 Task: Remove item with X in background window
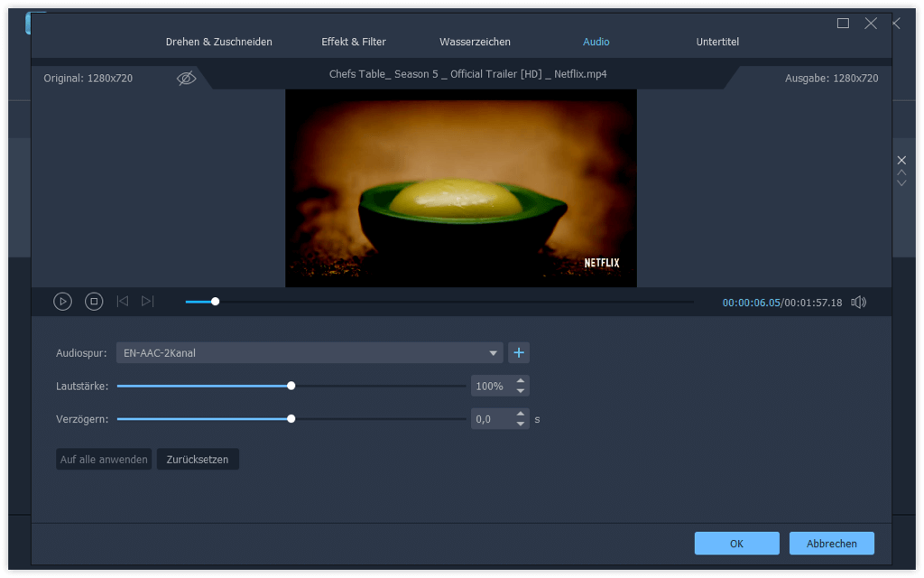[901, 160]
